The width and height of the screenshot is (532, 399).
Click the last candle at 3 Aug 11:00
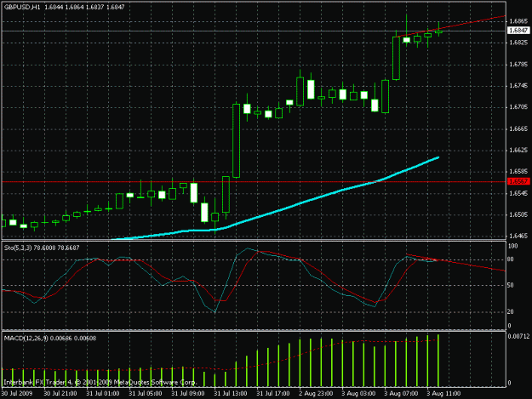(438, 32)
